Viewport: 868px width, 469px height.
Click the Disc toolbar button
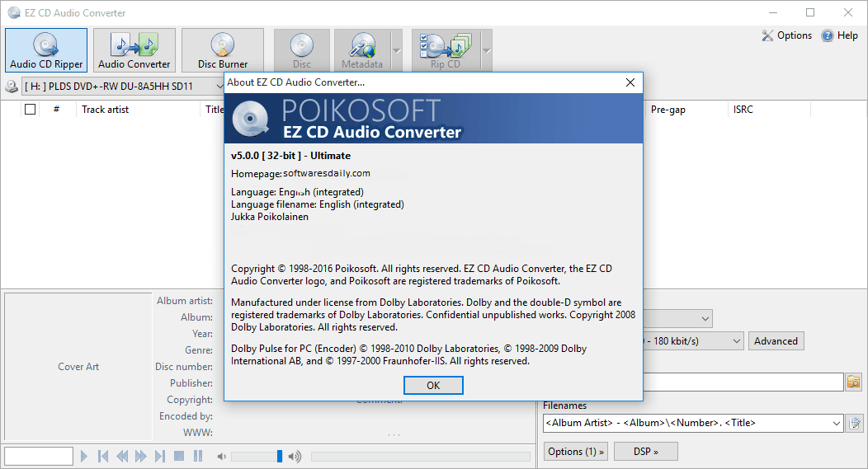point(302,50)
